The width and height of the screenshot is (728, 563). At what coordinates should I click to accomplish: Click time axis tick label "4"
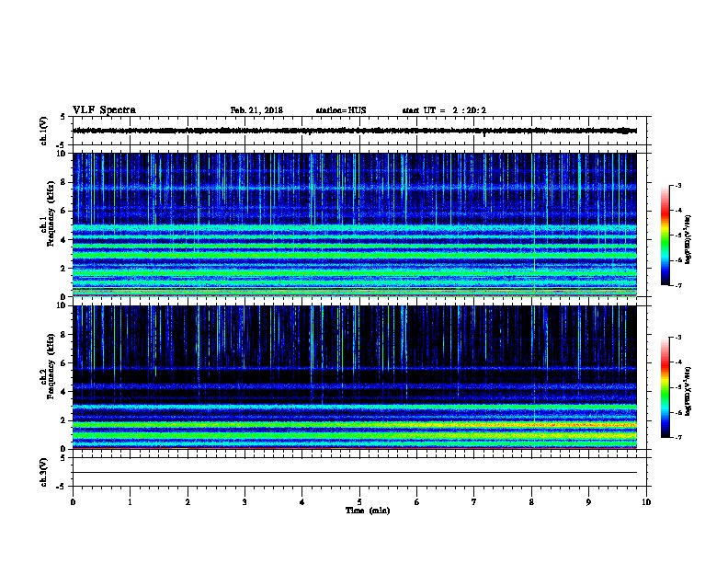pyautogui.click(x=302, y=502)
